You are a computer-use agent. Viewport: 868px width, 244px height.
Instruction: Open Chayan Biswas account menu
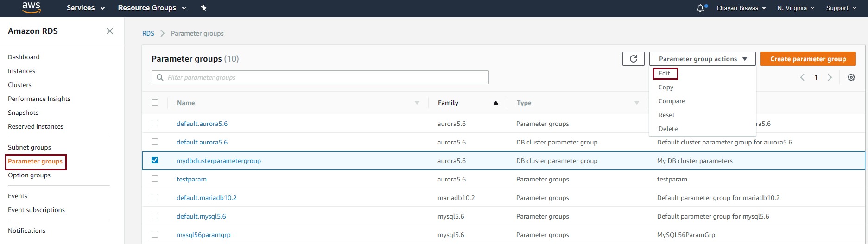741,8
